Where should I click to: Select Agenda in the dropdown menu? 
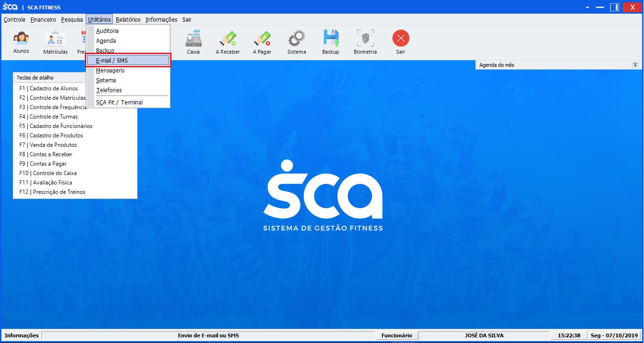coord(128,41)
